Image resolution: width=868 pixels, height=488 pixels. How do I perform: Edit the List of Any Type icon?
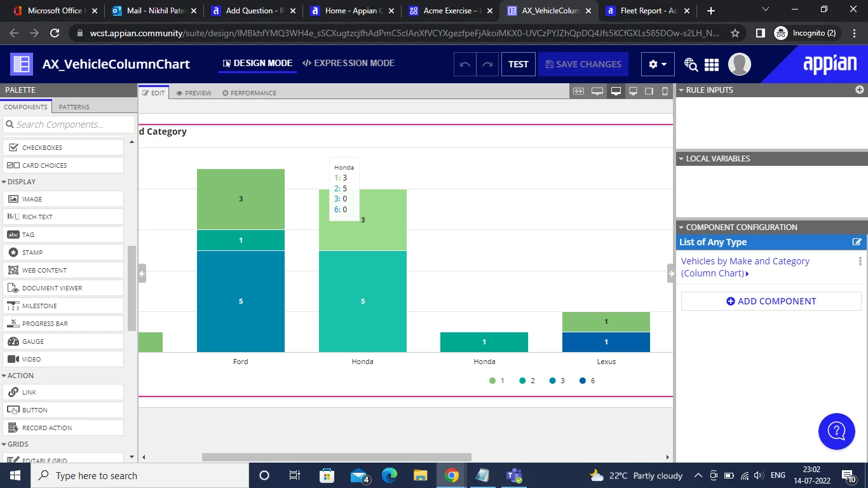(857, 242)
